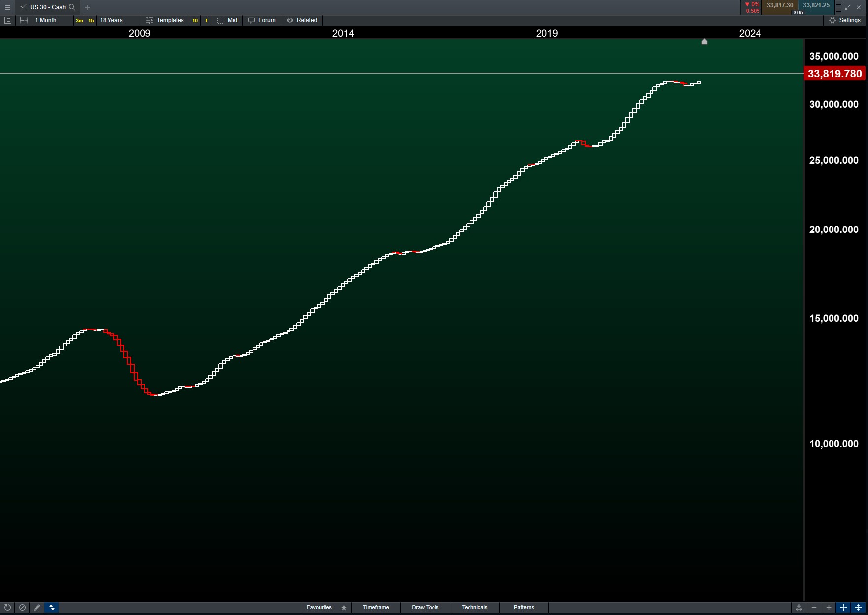Open the Templates menu

tap(165, 20)
